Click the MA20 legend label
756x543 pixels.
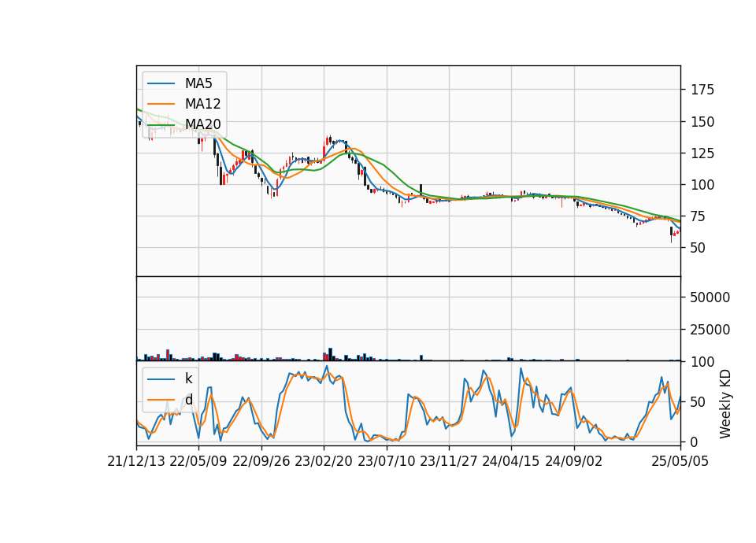click(x=202, y=124)
